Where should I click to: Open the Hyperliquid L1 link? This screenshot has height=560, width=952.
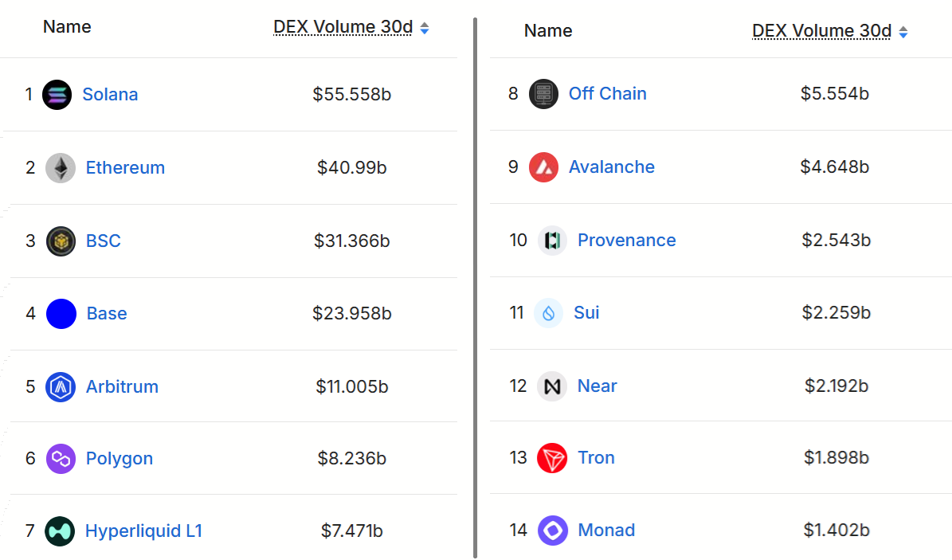[x=143, y=531]
